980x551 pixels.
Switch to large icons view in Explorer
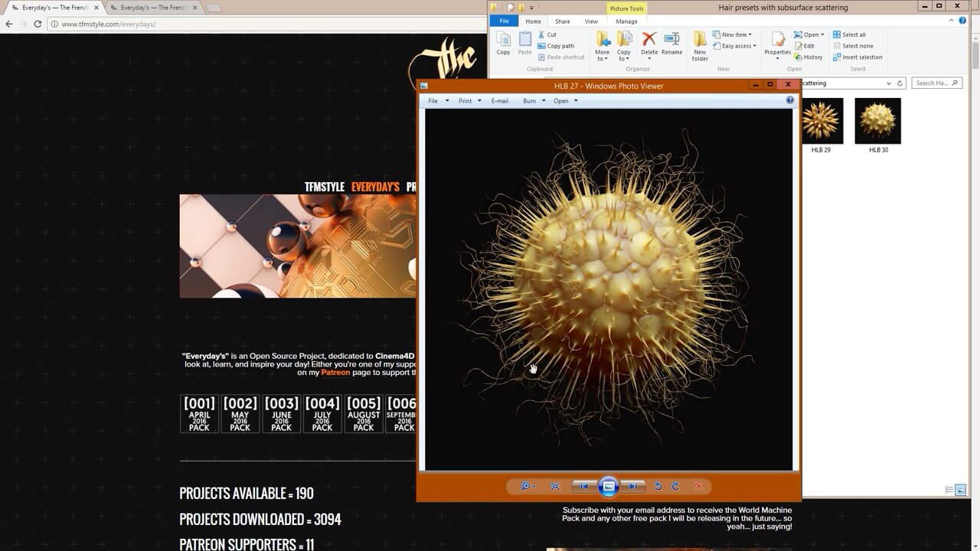click(x=961, y=490)
